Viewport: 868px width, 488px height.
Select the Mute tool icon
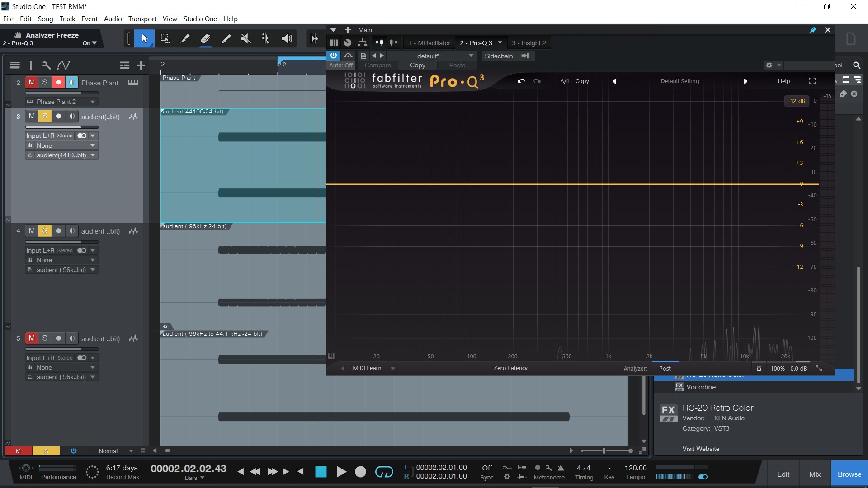coord(246,39)
